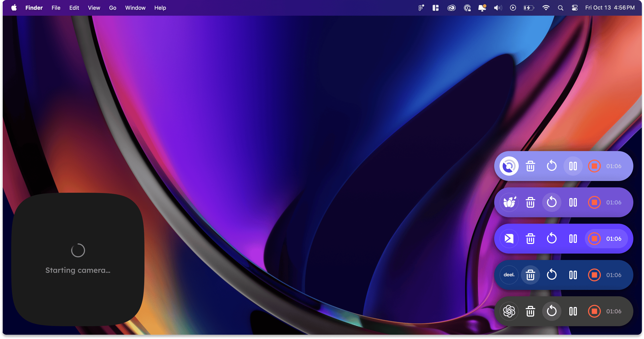Open the notification bell display menu bar icon
Image resolution: width=644 pixels, height=339 pixels.
(482, 8)
